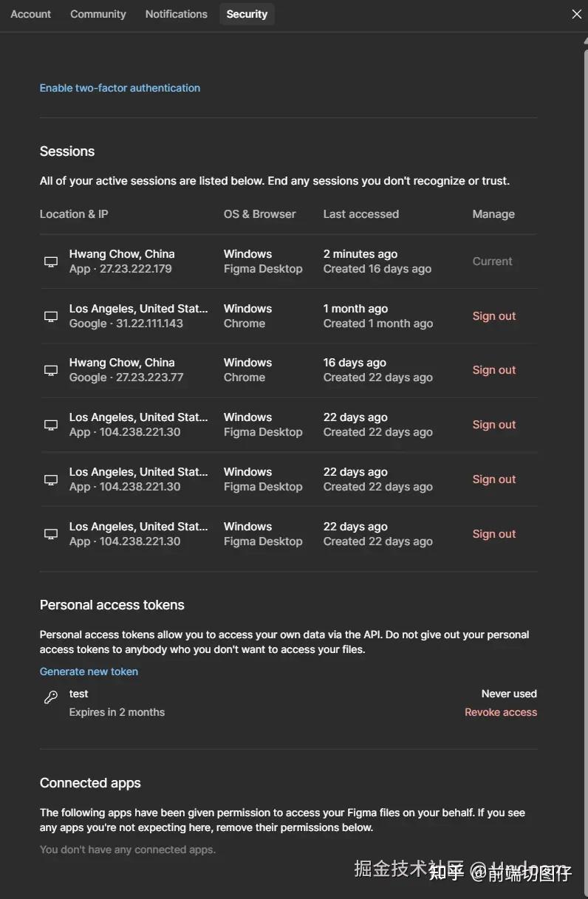Sign out the Chrome session created 1 month ago
The height and width of the screenshot is (899, 588).
[x=494, y=316]
